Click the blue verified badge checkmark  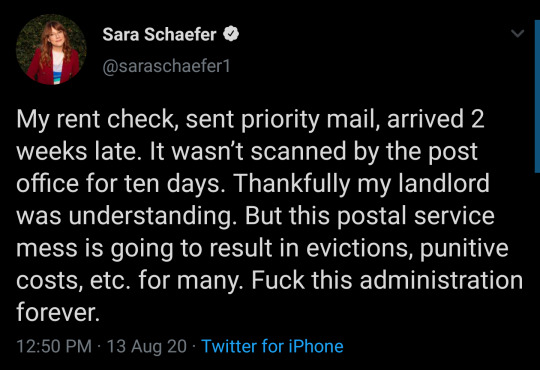tap(231, 34)
